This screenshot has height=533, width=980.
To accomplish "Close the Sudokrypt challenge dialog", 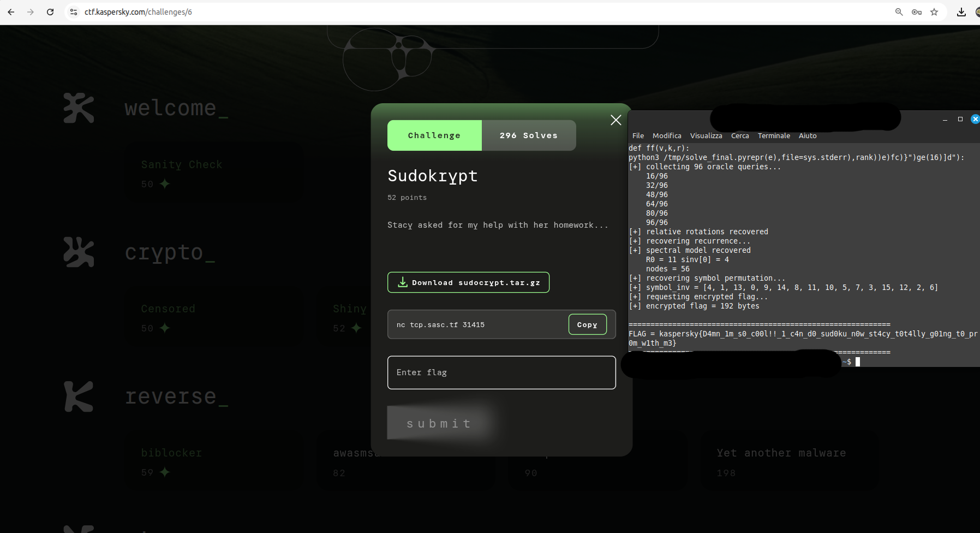I will [616, 120].
